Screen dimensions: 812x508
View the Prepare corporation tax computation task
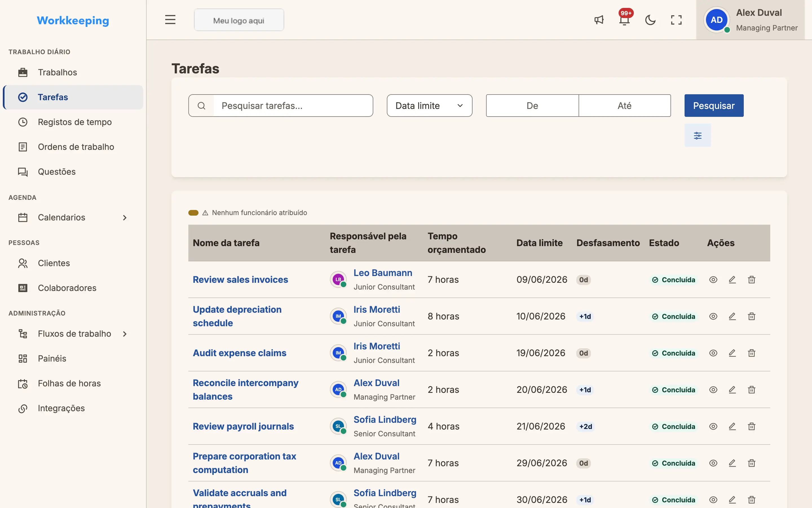(x=713, y=463)
